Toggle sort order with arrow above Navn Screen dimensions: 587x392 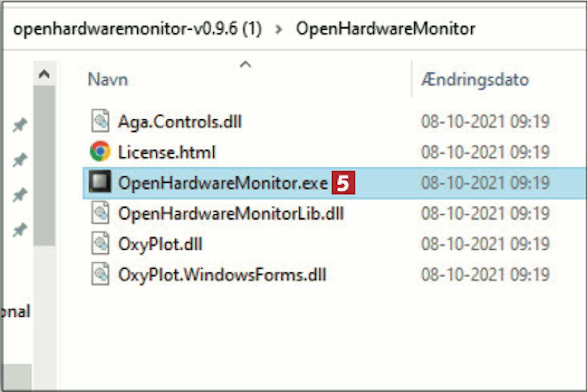coord(245,65)
